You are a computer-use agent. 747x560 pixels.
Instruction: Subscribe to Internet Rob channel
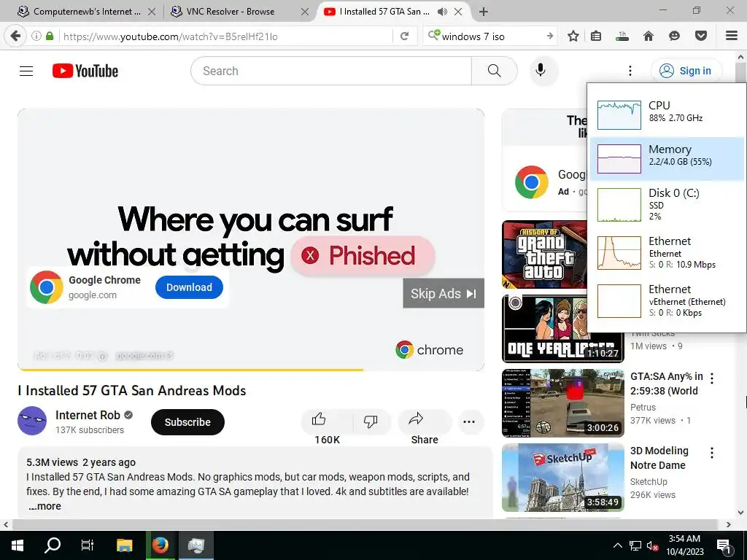coord(187,422)
